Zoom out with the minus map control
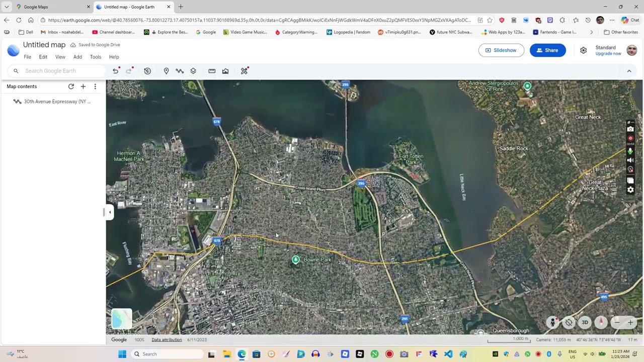This screenshot has width=644, height=362. click(x=617, y=322)
